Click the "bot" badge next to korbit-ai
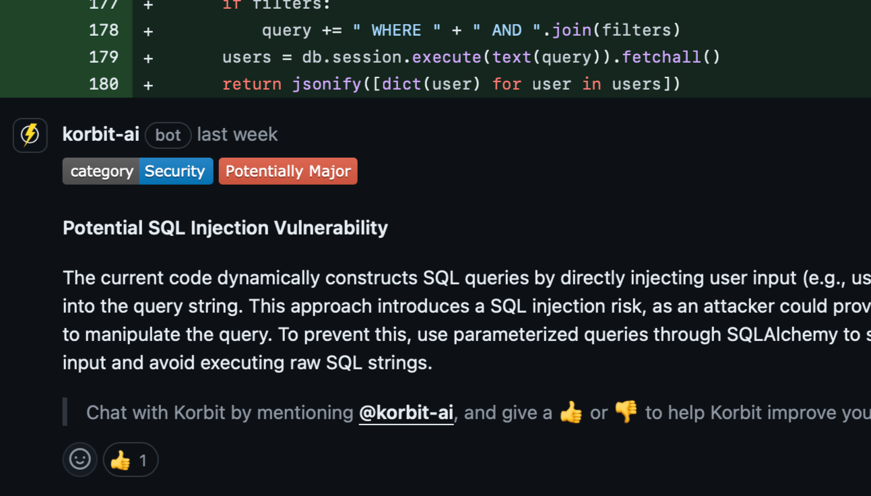The image size is (871, 496). coord(168,135)
